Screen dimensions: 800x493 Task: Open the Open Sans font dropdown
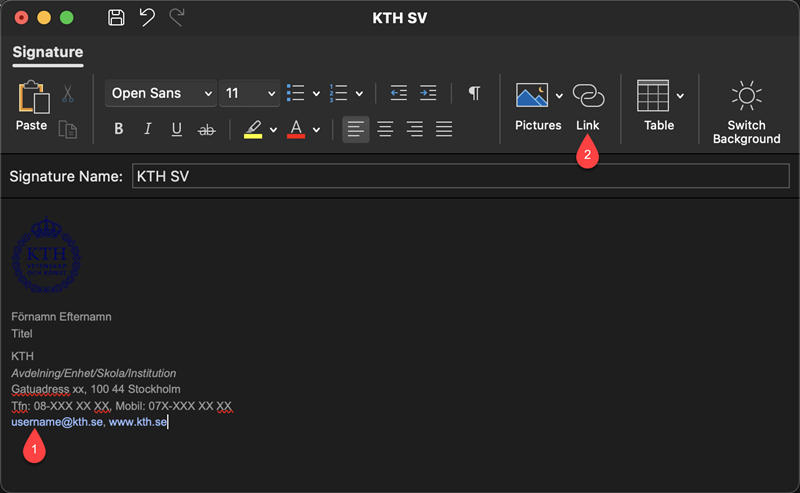(x=161, y=93)
